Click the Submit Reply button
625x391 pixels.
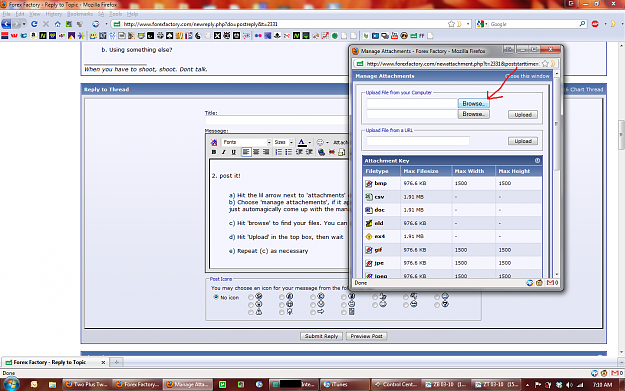[x=321, y=336]
